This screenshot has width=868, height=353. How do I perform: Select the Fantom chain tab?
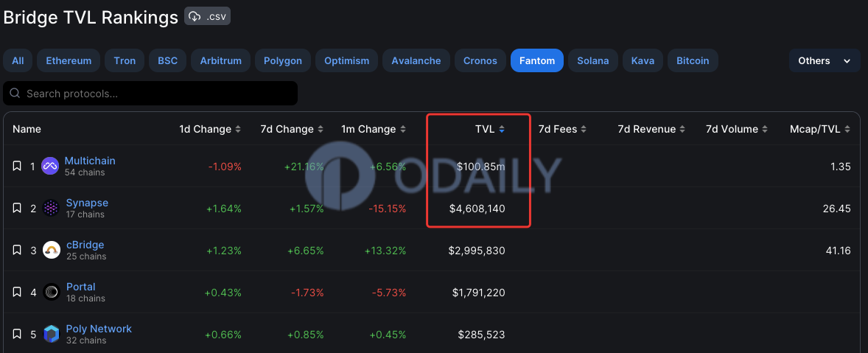tap(537, 61)
